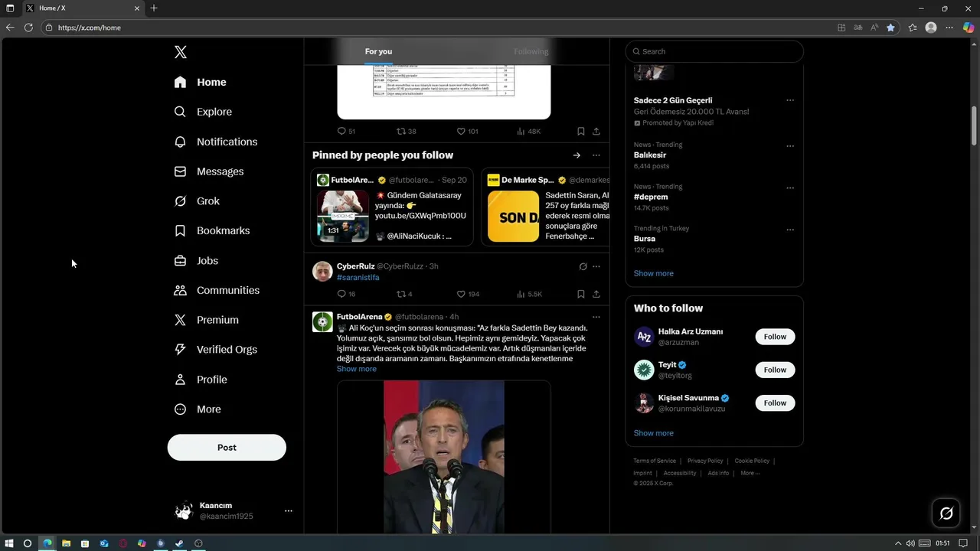Click arrow next to Pinned by people you follow
The height and width of the screenshot is (551, 980).
point(577,155)
